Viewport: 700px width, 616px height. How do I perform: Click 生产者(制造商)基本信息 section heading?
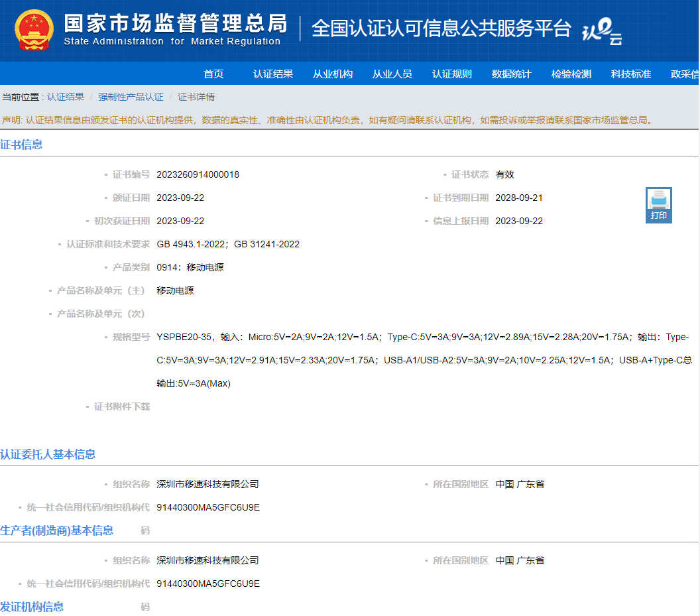click(x=57, y=530)
